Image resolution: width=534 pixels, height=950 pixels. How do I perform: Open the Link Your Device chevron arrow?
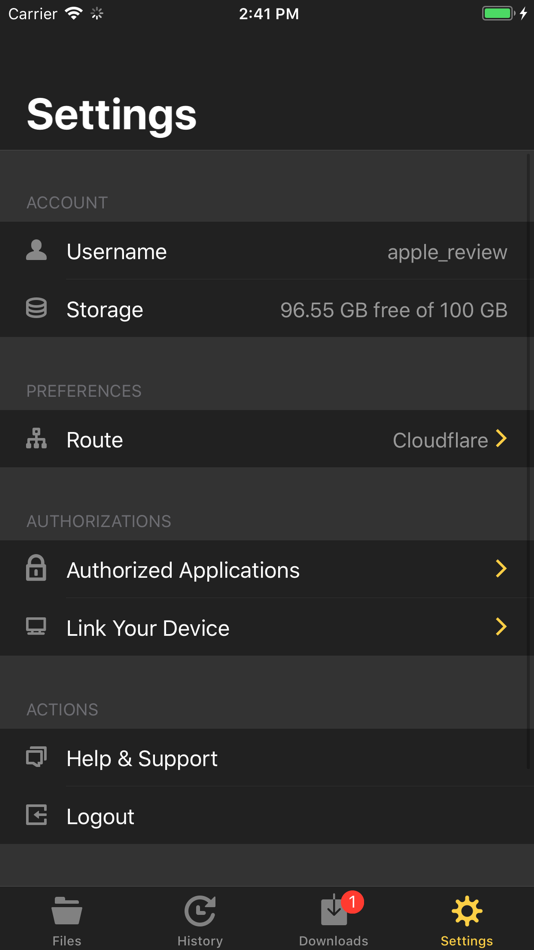pyautogui.click(x=501, y=626)
